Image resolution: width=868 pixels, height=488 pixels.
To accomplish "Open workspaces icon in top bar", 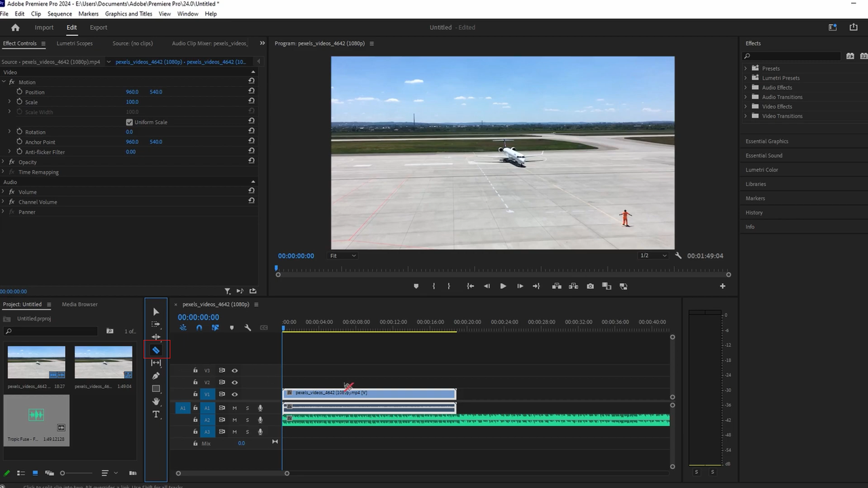I will pos(833,27).
